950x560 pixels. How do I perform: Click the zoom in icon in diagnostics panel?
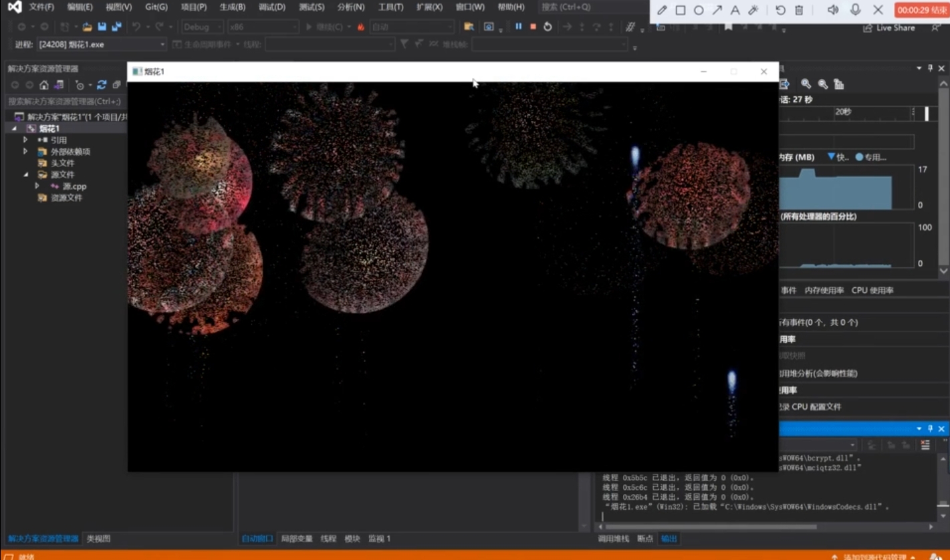click(x=806, y=84)
